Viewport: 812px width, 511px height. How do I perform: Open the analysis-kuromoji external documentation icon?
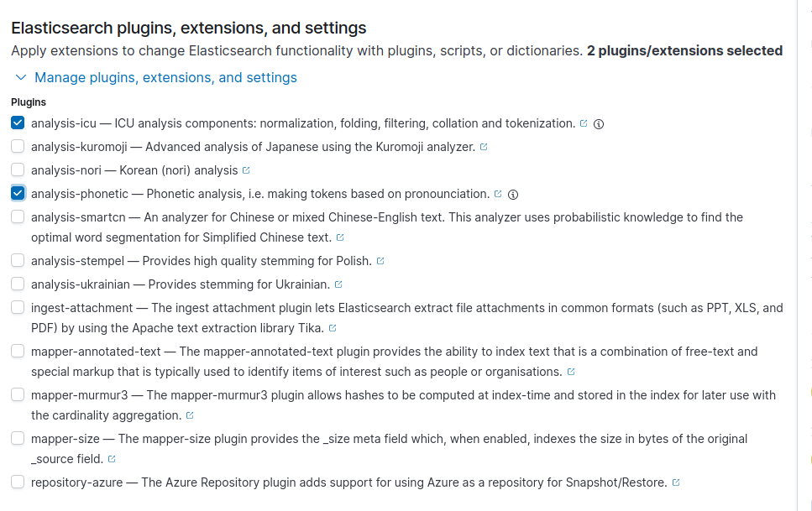click(x=484, y=146)
